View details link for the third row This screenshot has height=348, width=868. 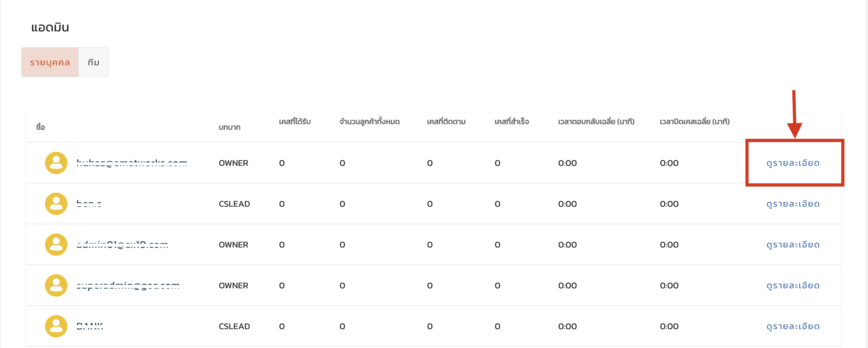point(793,245)
